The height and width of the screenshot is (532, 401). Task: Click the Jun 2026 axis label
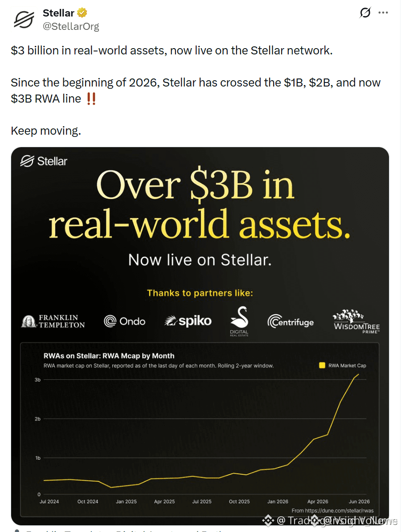[359, 502]
